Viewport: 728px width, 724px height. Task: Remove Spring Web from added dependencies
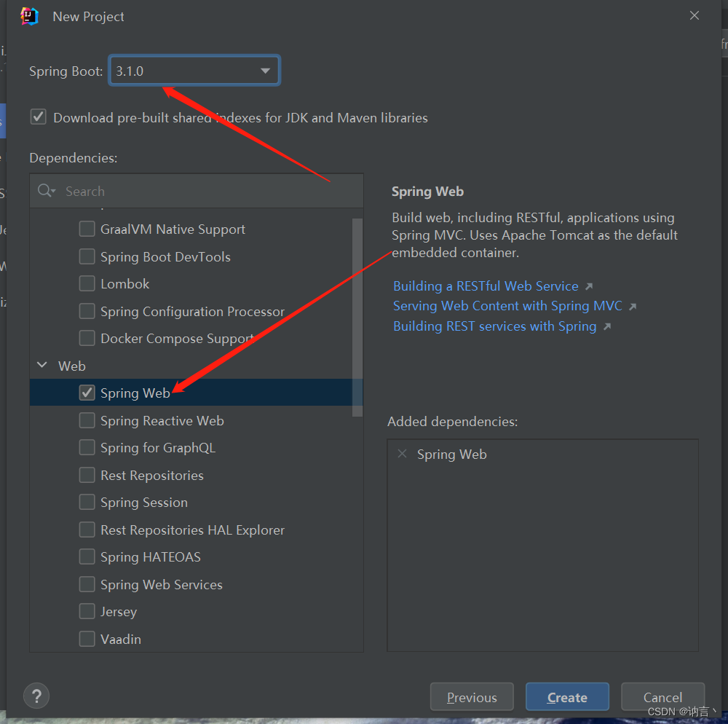[x=402, y=454]
